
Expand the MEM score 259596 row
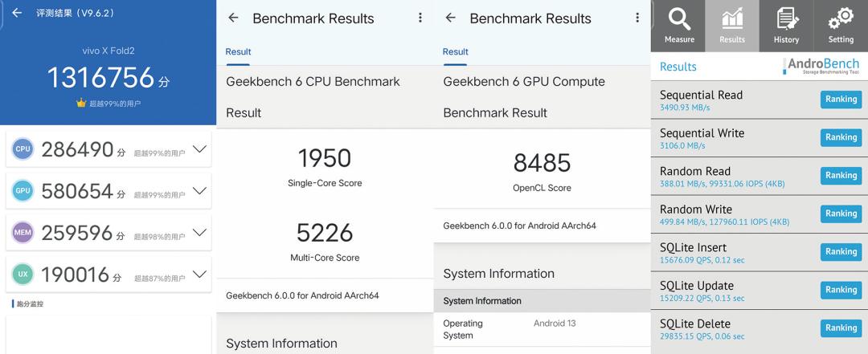(199, 233)
